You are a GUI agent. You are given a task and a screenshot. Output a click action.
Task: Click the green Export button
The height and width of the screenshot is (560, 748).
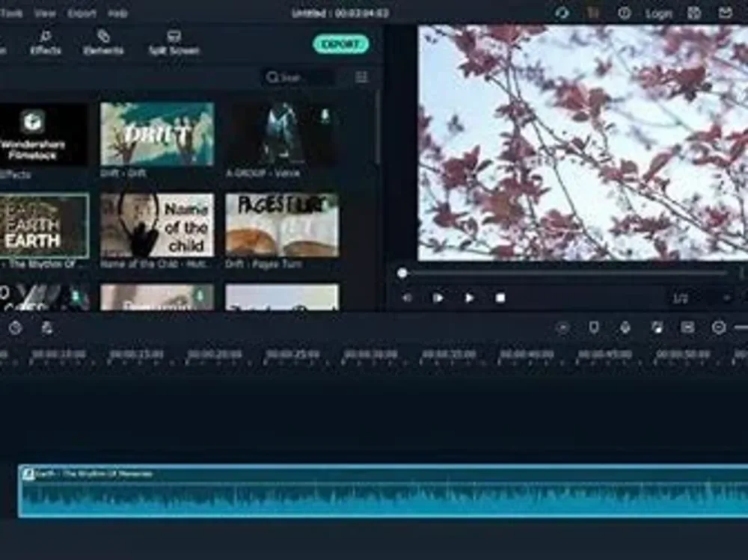point(343,45)
